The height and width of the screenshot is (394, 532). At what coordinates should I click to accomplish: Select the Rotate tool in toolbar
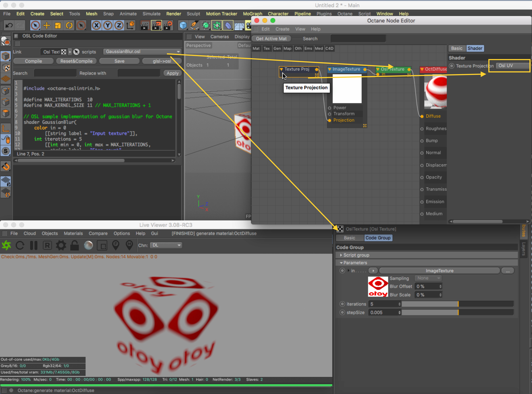tap(69, 25)
